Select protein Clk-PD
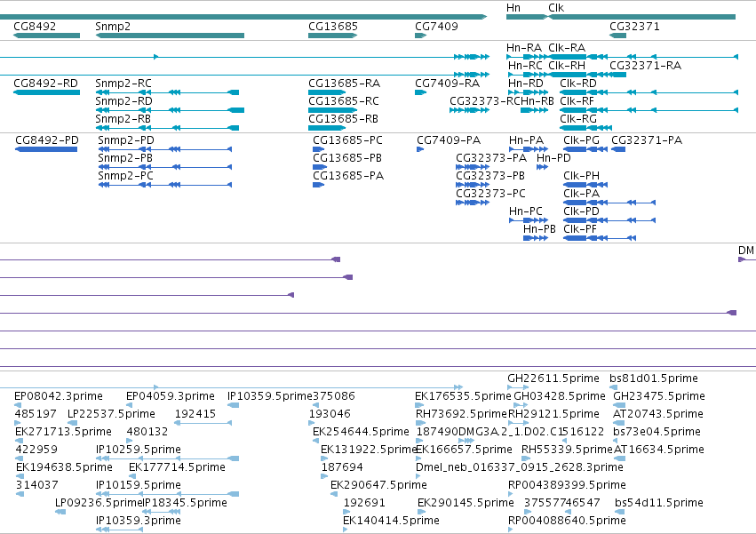 pyautogui.click(x=582, y=211)
